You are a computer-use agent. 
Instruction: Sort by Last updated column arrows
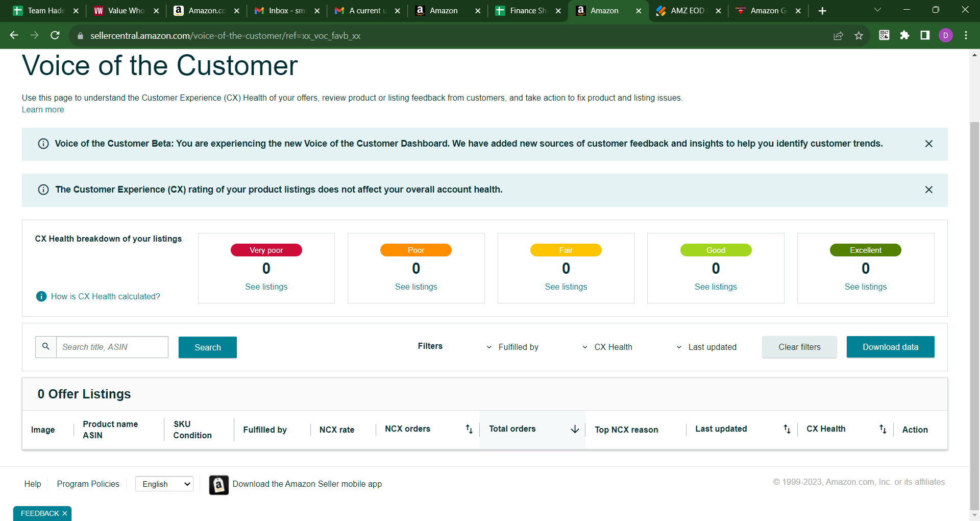pos(787,430)
